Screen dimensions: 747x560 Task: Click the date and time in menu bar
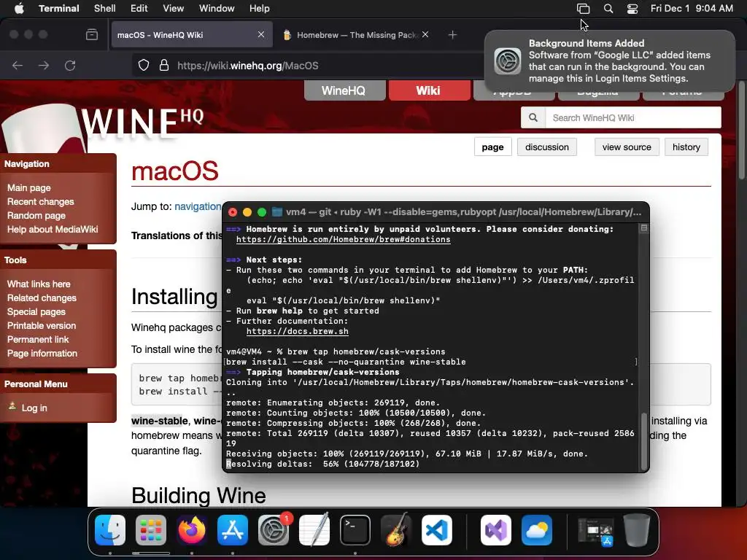tap(692, 8)
